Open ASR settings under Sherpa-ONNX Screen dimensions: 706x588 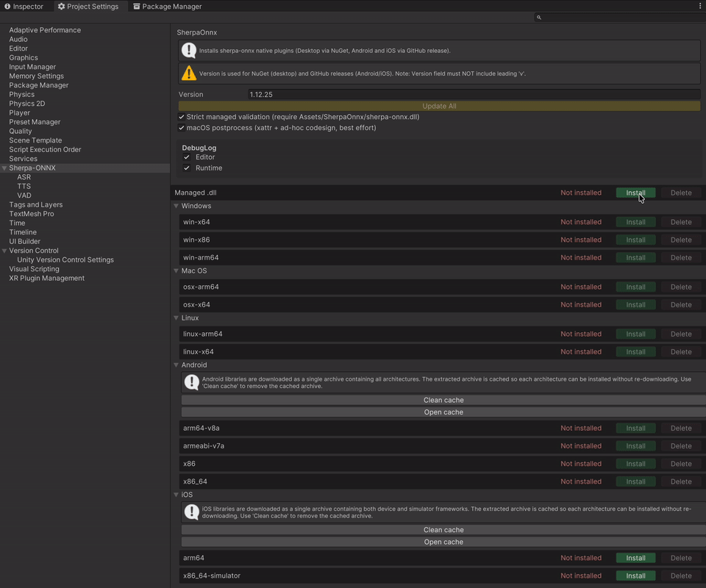tap(24, 177)
